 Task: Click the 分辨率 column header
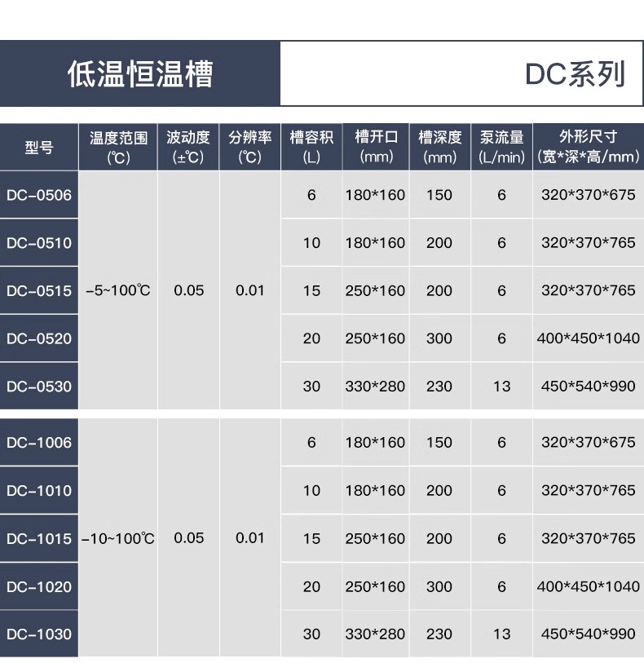[249, 147]
